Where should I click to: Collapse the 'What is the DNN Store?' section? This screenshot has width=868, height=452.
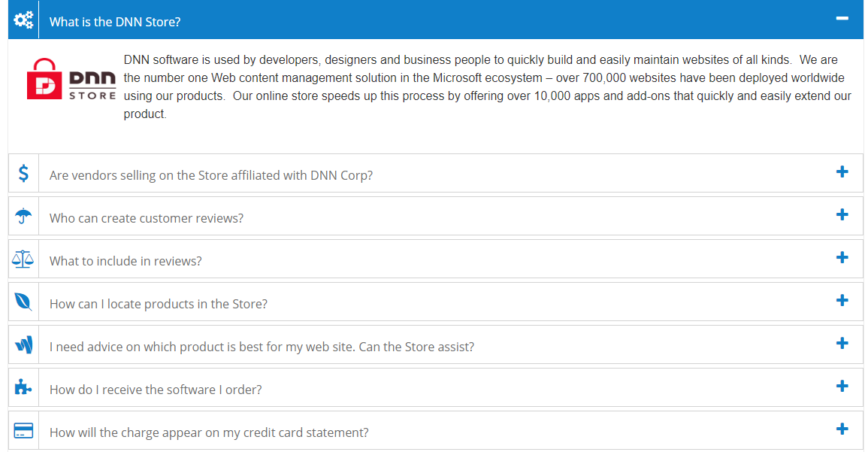tap(842, 18)
